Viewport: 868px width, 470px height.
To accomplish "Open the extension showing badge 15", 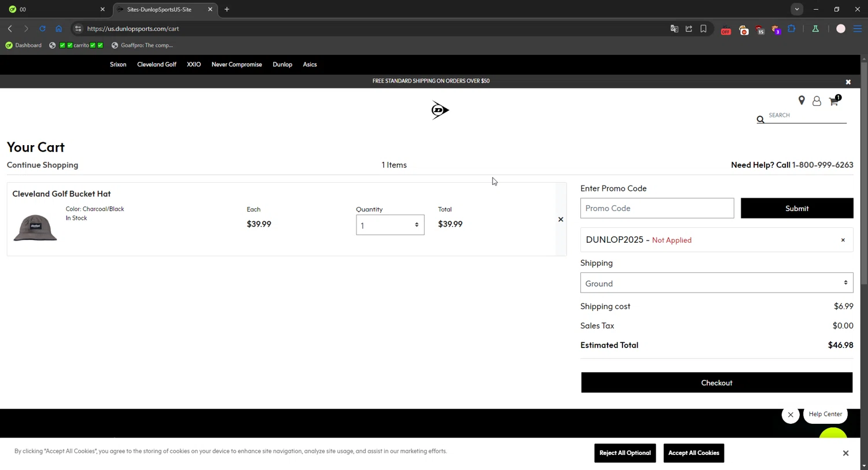I will point(760,29).
